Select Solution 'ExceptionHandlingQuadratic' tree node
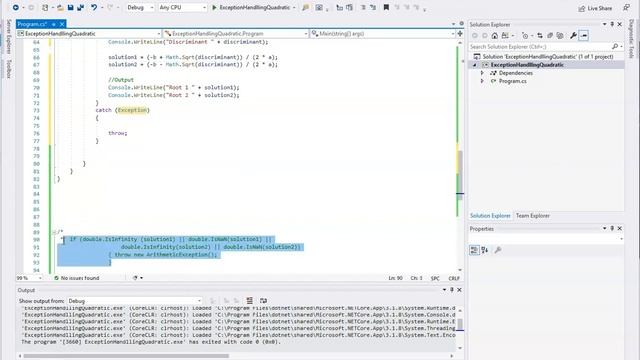This screenshot has height=360, width=640. [x=547, y=57]
